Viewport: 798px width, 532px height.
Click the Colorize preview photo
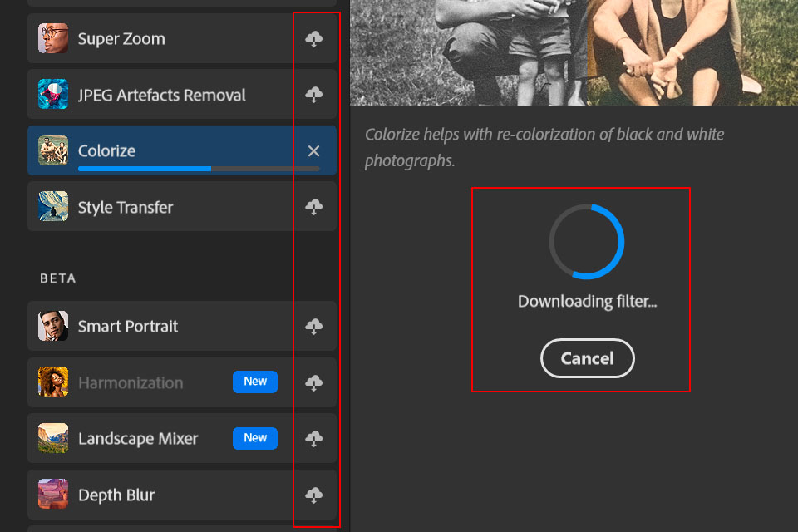(574, 53)
